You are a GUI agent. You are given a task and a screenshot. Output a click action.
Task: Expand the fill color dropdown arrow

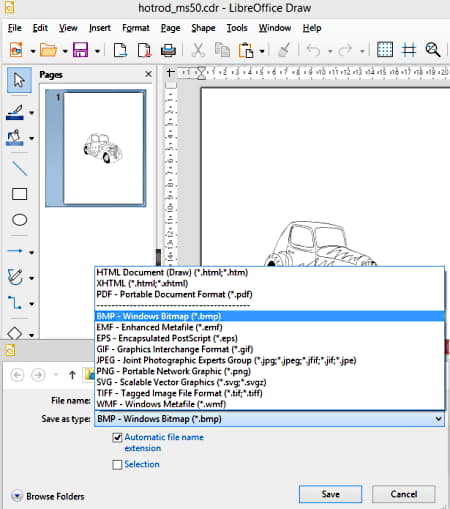tap(31, 138)
